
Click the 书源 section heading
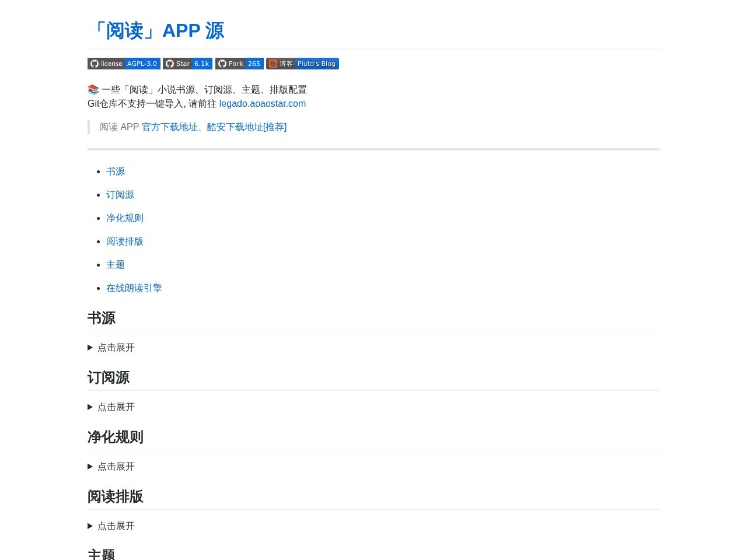[102, 318]
